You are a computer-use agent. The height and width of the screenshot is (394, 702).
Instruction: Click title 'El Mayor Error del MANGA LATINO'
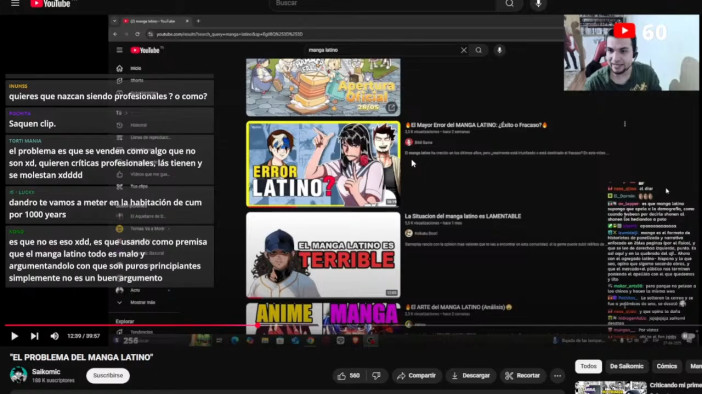coord(475,125)
